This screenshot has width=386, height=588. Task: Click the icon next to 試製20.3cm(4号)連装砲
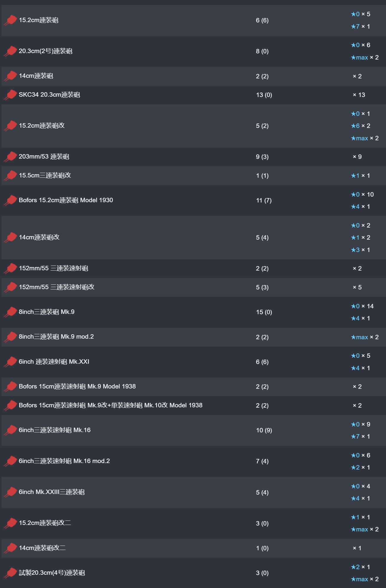point(10,573)
